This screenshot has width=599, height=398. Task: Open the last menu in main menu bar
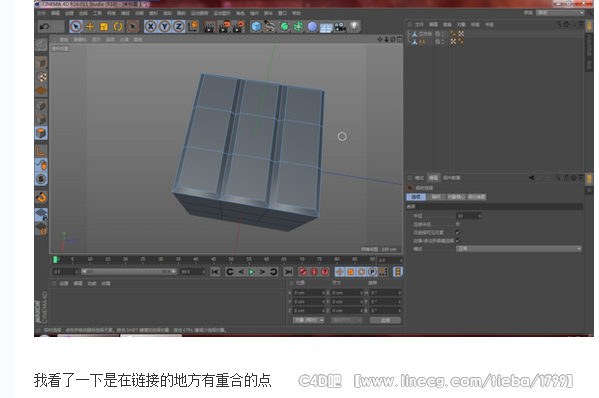(296, 13)
